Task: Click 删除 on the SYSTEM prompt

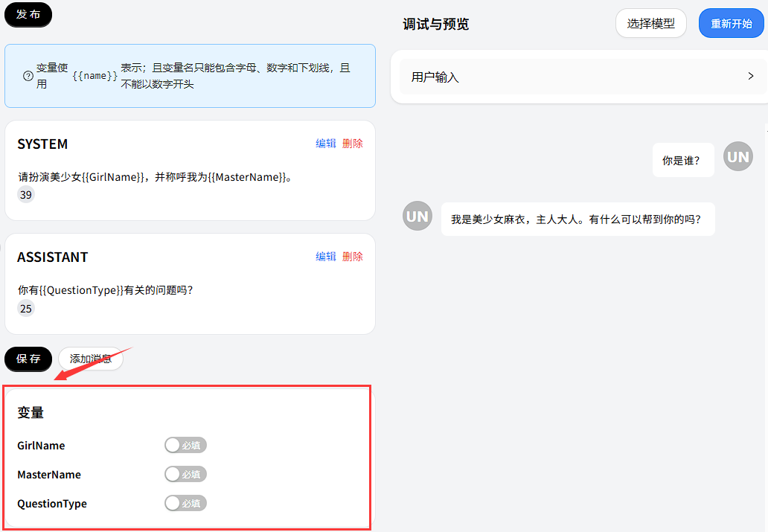Action: pos(353,143)
